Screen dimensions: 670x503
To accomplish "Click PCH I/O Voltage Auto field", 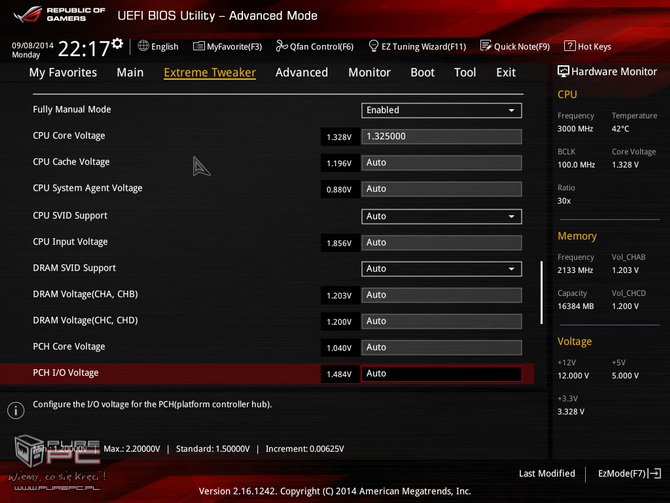I will point(441,374).
